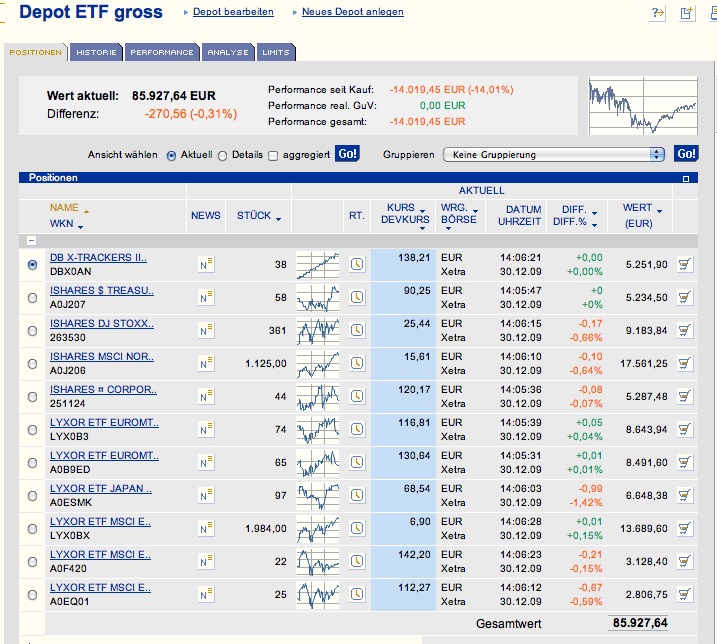The image size is (717, 644).
Task: Click the Neues Depot anlegen link
Action: point(353,12)
